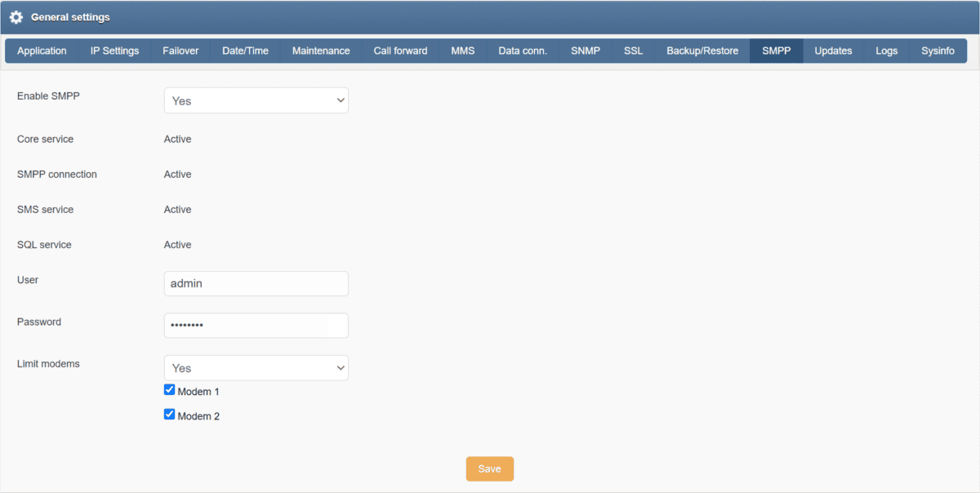The height and width of the screenshot is (493, 980).
Task: Focus the Password input field
Action: tap(256, 326)
